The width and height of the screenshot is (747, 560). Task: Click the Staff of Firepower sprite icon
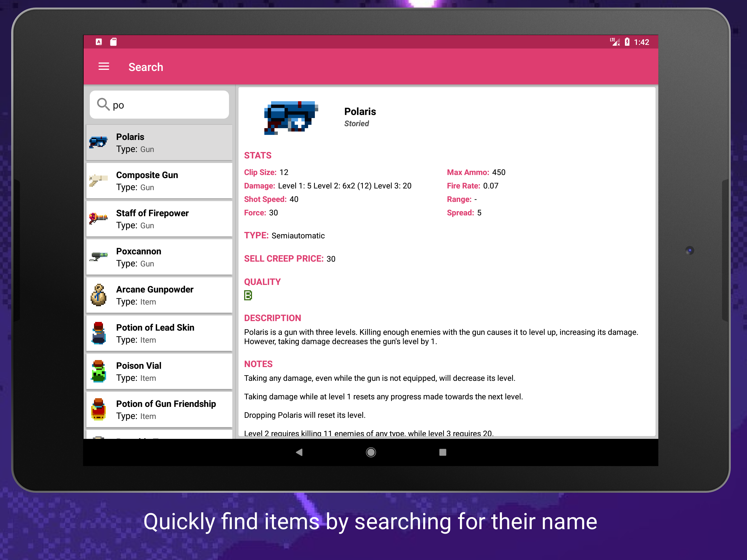click(x=98, y=218)
